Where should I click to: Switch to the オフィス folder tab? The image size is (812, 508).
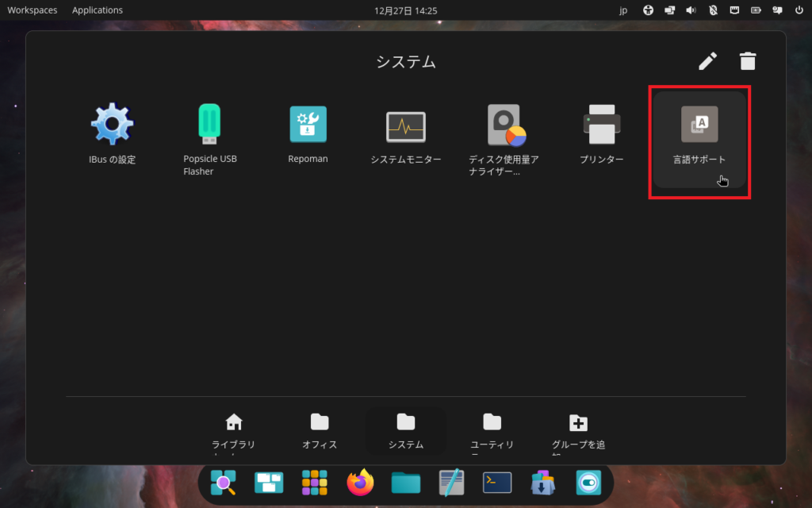coord(320,431)
